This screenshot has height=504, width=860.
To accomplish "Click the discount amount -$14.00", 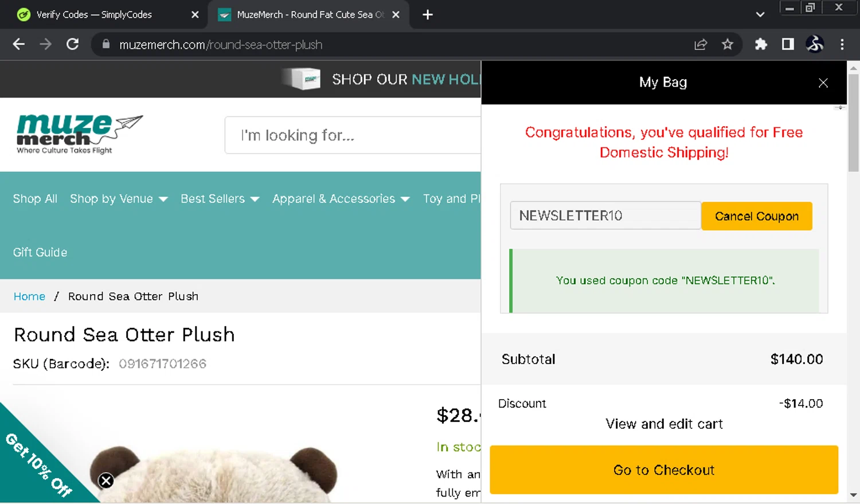I will pos(801,403).
